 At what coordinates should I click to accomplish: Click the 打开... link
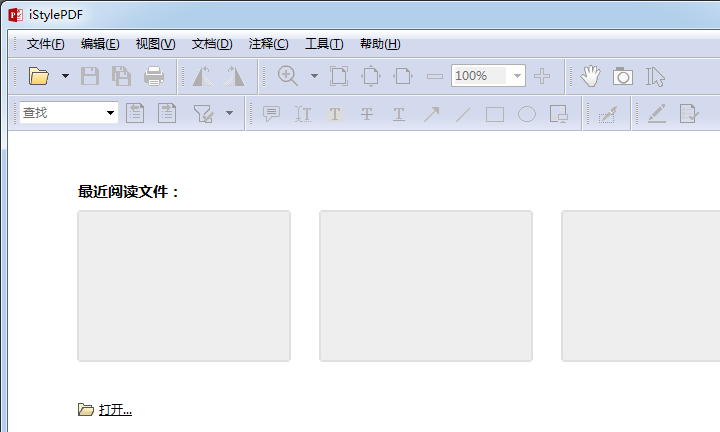[115, 410]
